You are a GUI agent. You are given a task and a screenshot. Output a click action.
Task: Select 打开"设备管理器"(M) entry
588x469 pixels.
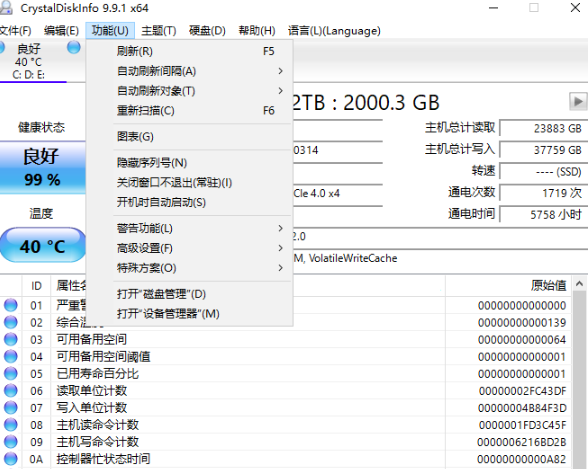[x=189, y=314]
